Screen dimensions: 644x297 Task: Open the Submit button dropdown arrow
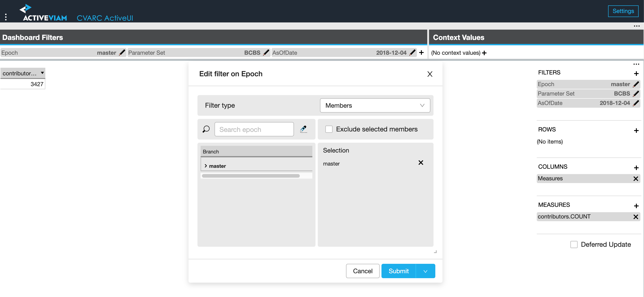[425, 271]
